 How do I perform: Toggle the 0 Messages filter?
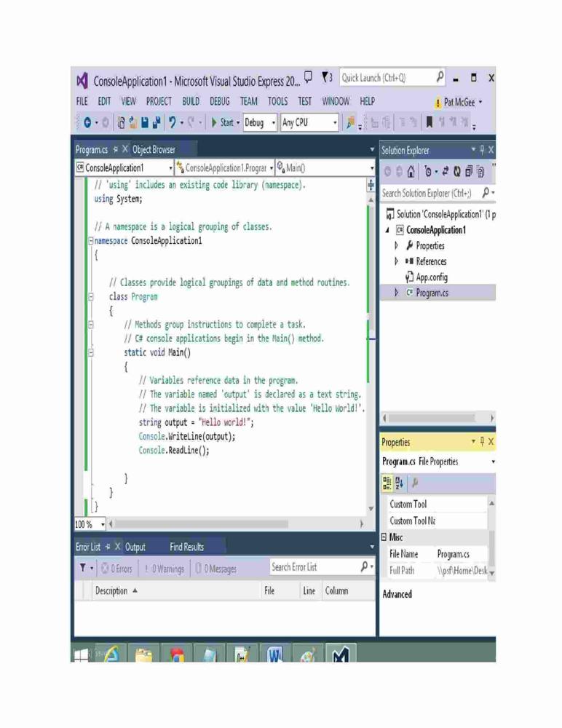pos(216,569)
